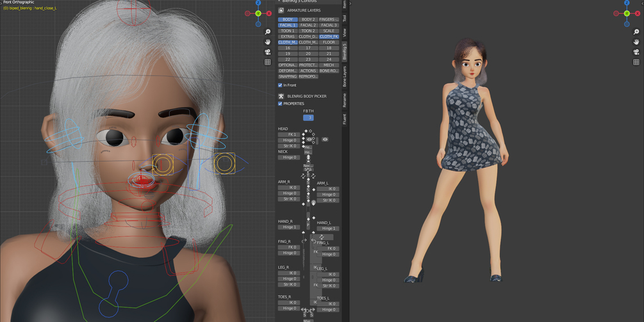Toggle camera view in right viewport
644x322 pixels.
636,52
